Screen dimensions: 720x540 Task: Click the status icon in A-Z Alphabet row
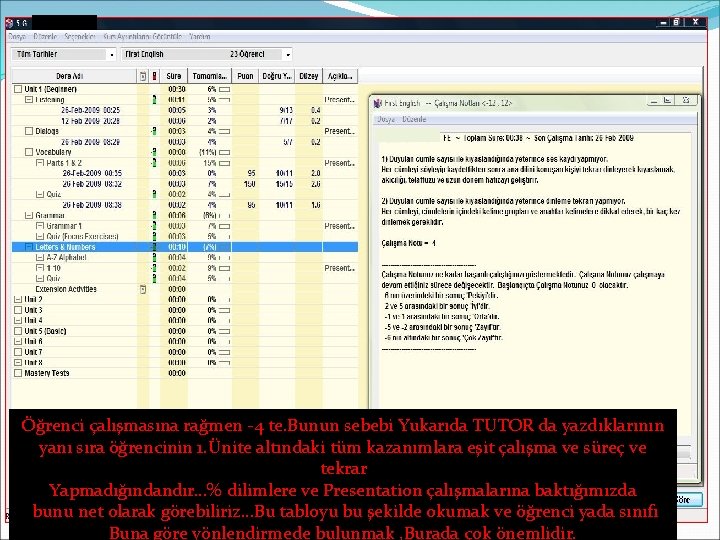click(x=154, y=258)
